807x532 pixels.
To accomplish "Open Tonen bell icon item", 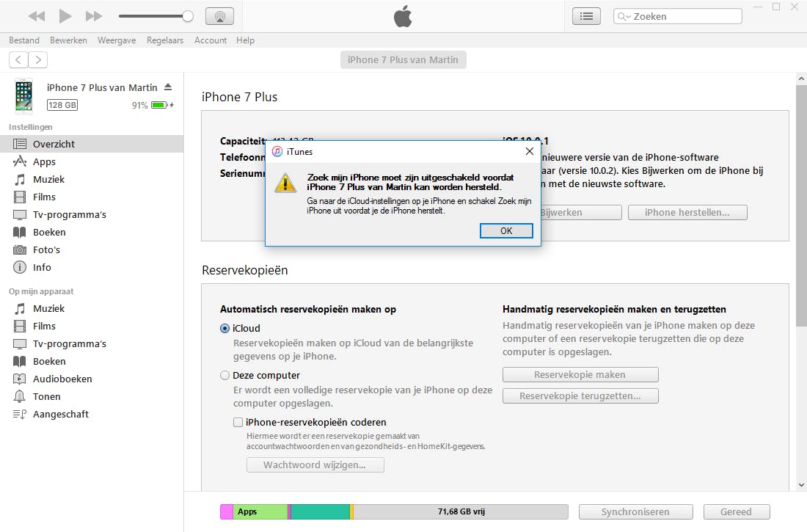I will coord(20,396).
